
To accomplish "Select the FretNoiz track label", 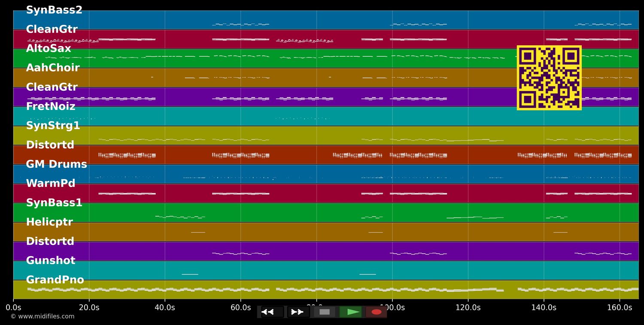I will [x=51, y=107].
